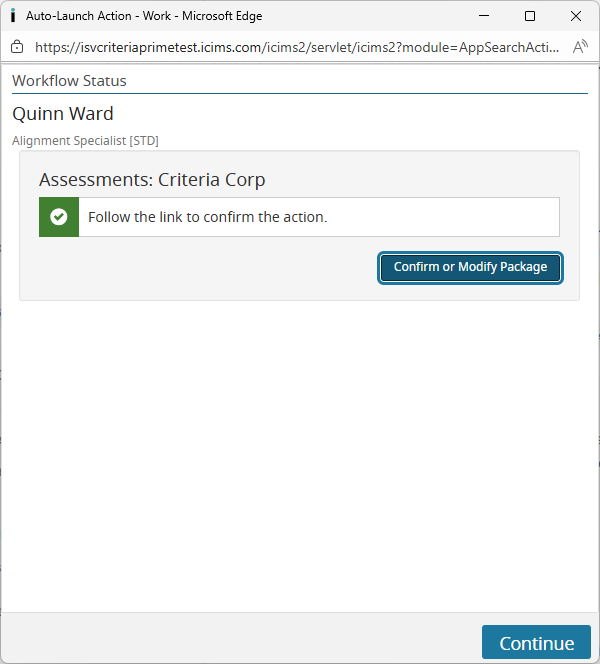Click the empty white page area below the panel
The height and width of the screenshot is (664, 600).
pyautogui.click(x=300, y=450)
